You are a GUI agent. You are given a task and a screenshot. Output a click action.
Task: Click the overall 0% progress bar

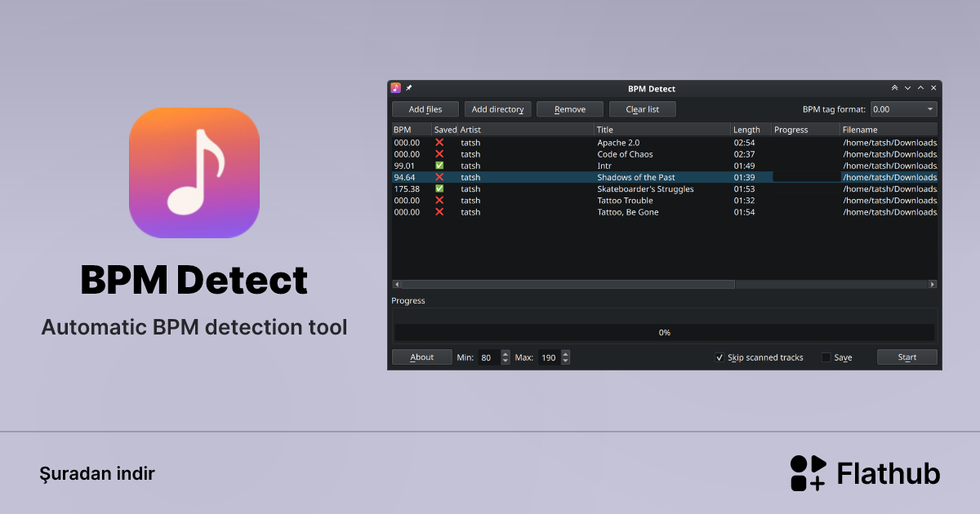click(x=665, y=333)
